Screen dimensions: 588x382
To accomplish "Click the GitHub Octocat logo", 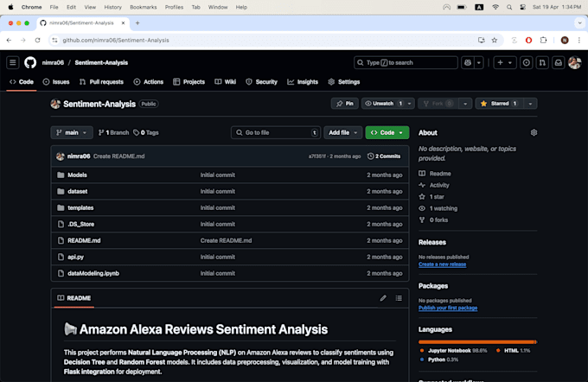I will 30,62.
